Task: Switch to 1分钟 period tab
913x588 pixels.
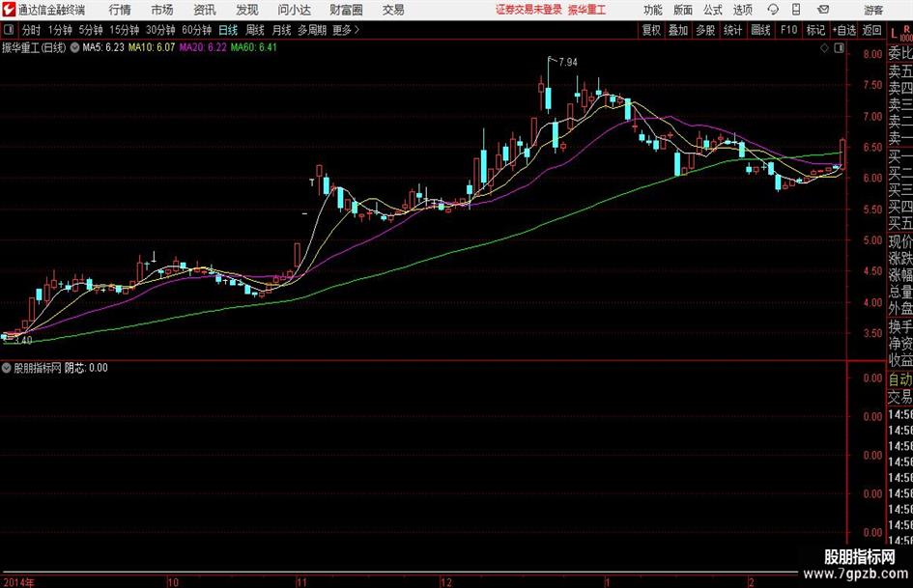Action: [x=60, y=30]
